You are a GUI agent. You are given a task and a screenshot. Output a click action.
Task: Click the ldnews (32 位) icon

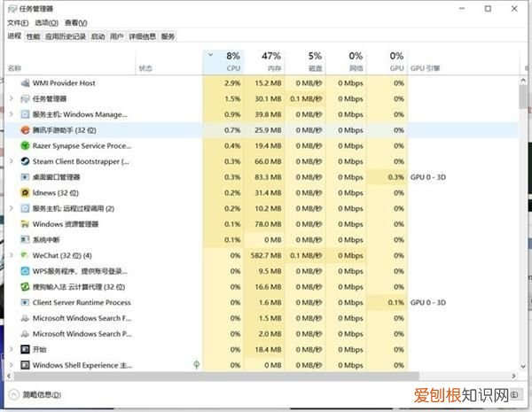[25, 192]
